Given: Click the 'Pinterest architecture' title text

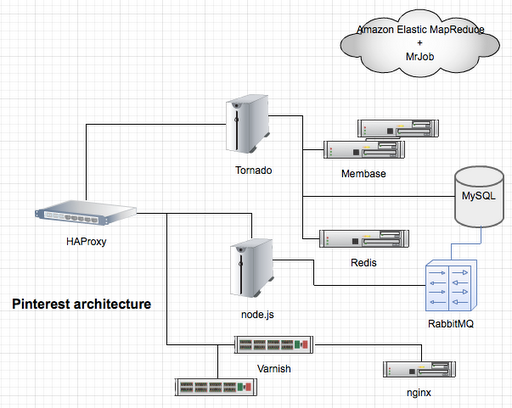Looking at the screenshot, I should [x=82, y=304].
